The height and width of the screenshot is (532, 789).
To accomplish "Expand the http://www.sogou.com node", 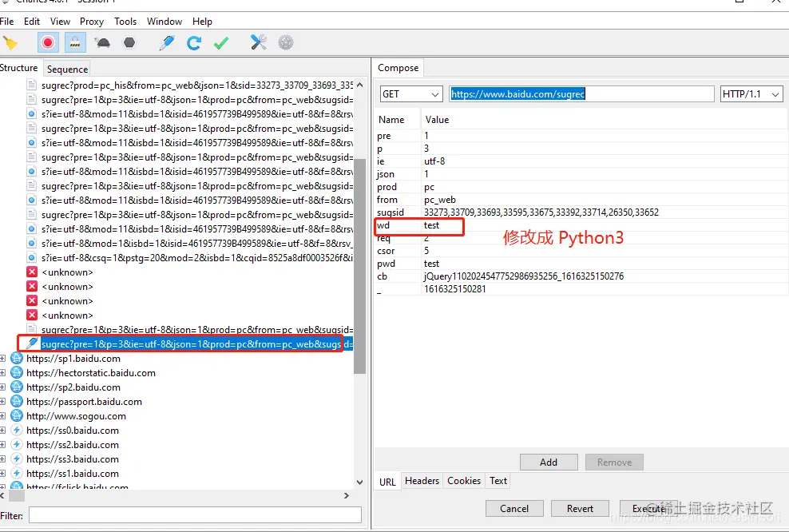I will point(2,416).
